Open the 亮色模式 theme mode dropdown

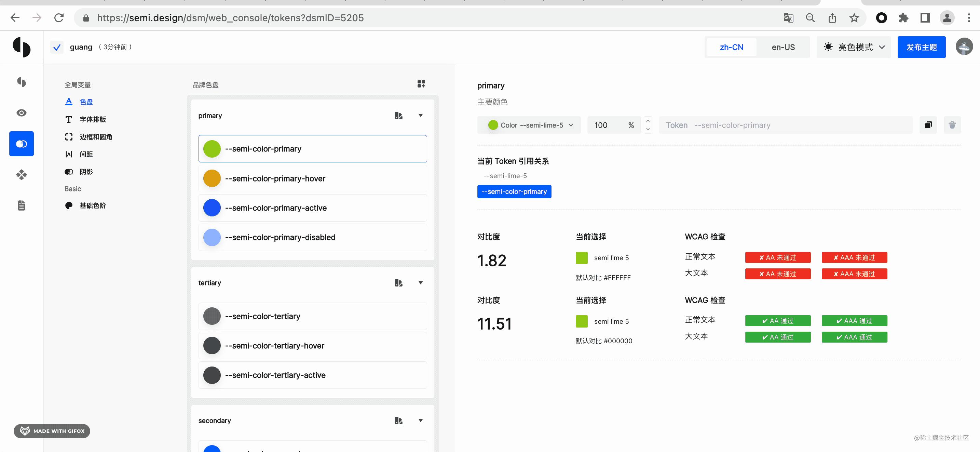[854, 47]
